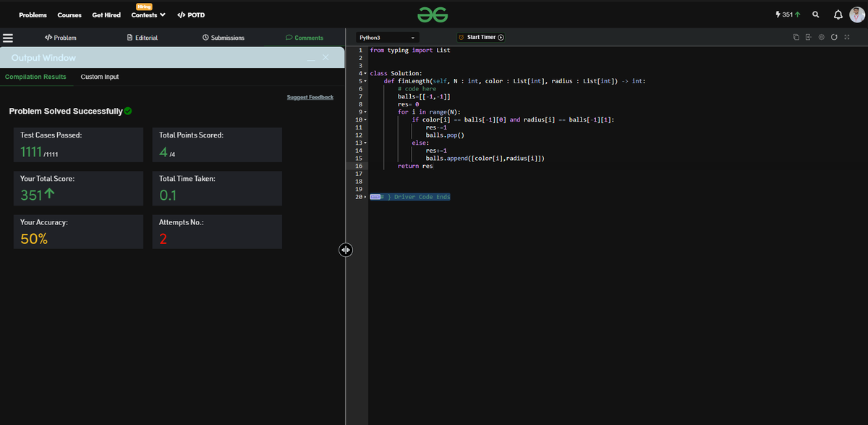
Task: Switch to the Submissions tab
Action: click(224, 38)
